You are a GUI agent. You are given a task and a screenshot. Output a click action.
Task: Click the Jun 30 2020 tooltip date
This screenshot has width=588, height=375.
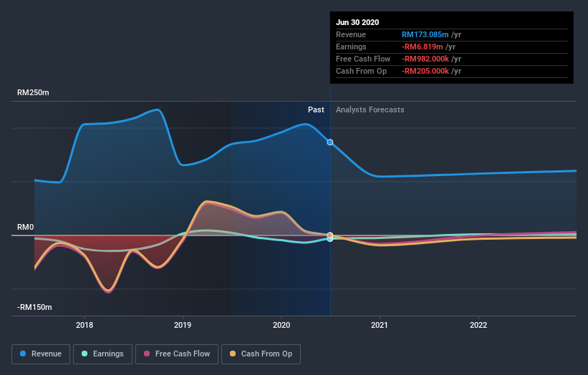click(357, 22)
